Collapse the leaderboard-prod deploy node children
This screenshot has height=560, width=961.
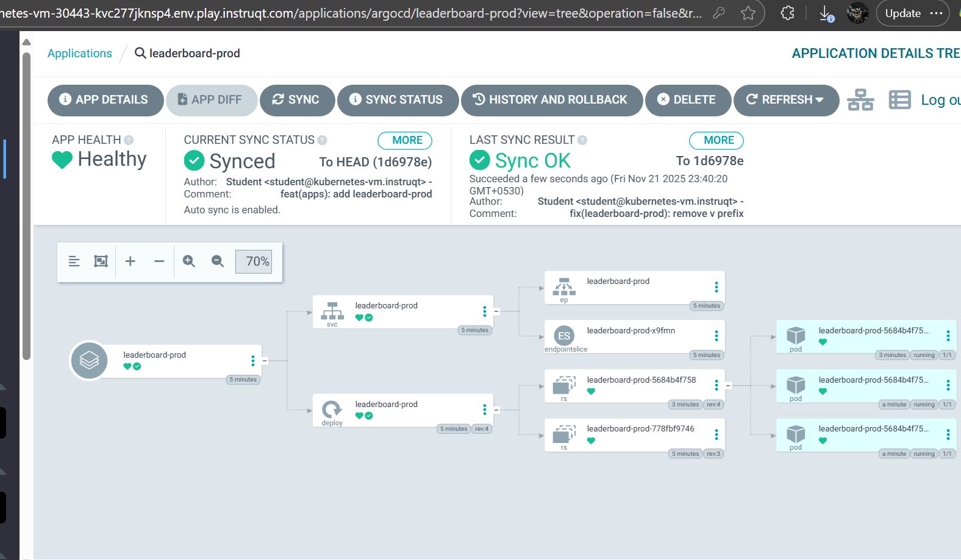[496, 410]
